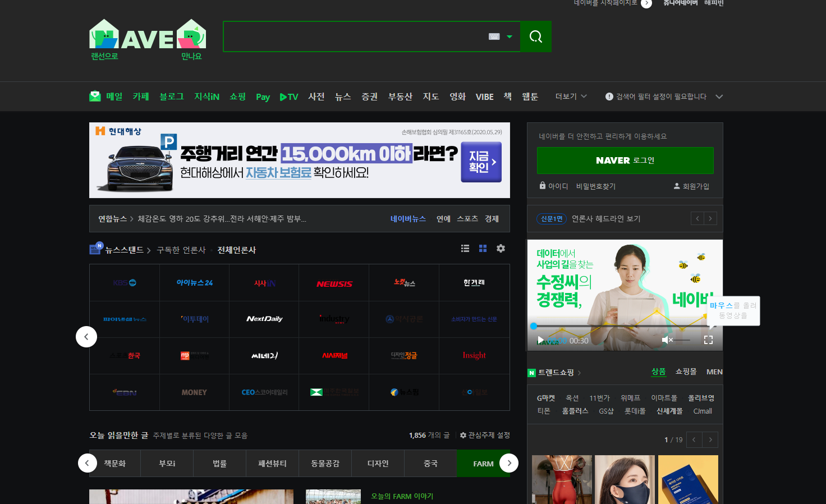
Task: Click the N icon beside 트렌드쇼핑
Action: coord(532,373)
